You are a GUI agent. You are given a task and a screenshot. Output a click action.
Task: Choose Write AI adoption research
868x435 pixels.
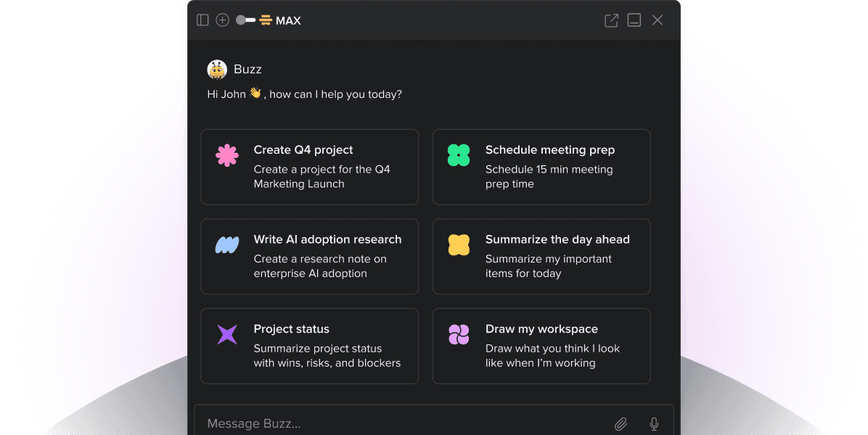tap(310, 256)
